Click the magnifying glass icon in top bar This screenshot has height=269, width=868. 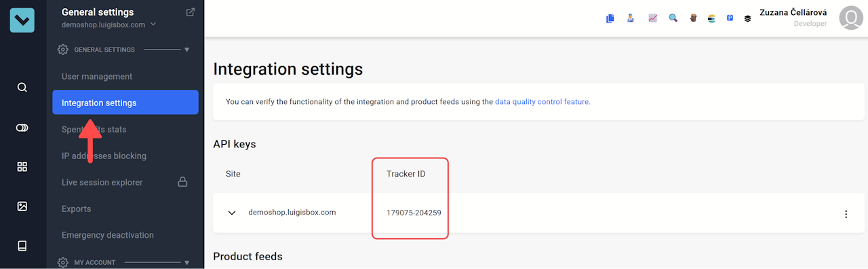point(673,18)
